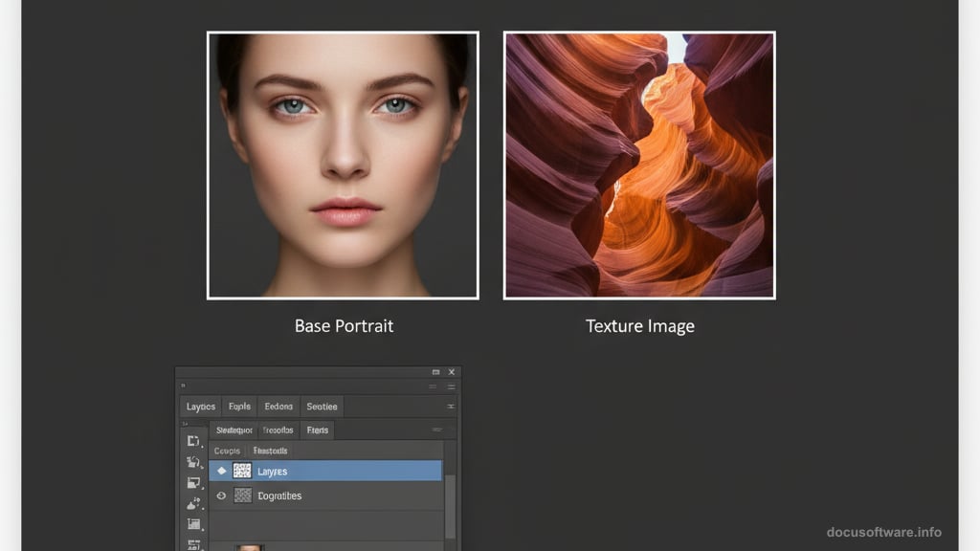
Task: Select the fifth square tool icon in toolbar
Action: point(193,524)
